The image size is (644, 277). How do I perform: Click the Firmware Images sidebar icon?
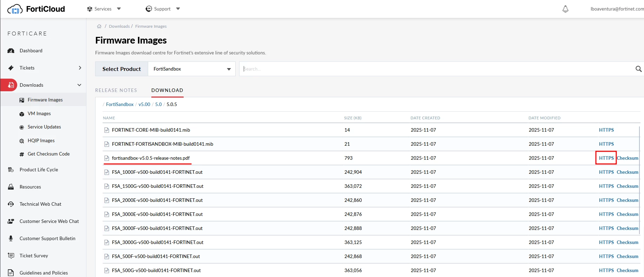(x=22, y=100)
